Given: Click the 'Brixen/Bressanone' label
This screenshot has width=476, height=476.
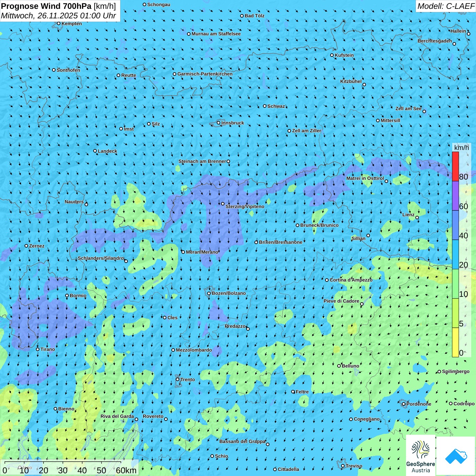Looking at the screenshot, I should 280,242.
